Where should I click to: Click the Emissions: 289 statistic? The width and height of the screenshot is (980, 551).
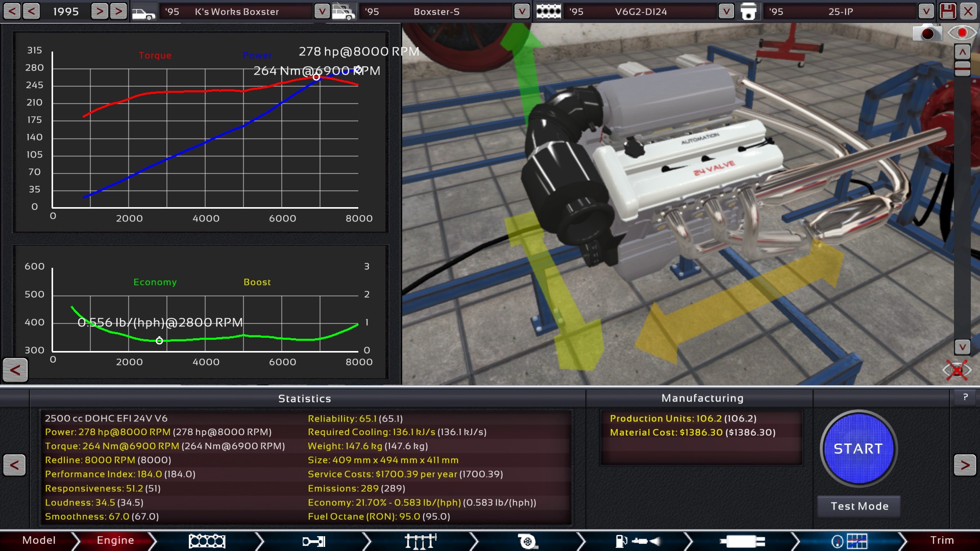[x=356, y=488]
